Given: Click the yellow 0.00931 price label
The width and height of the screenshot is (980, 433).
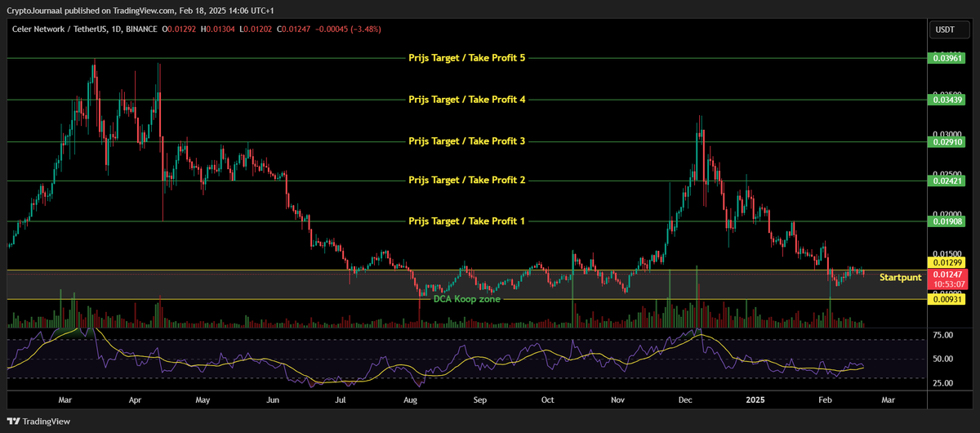Looking at the screenshot, I should tap(948, 300).
